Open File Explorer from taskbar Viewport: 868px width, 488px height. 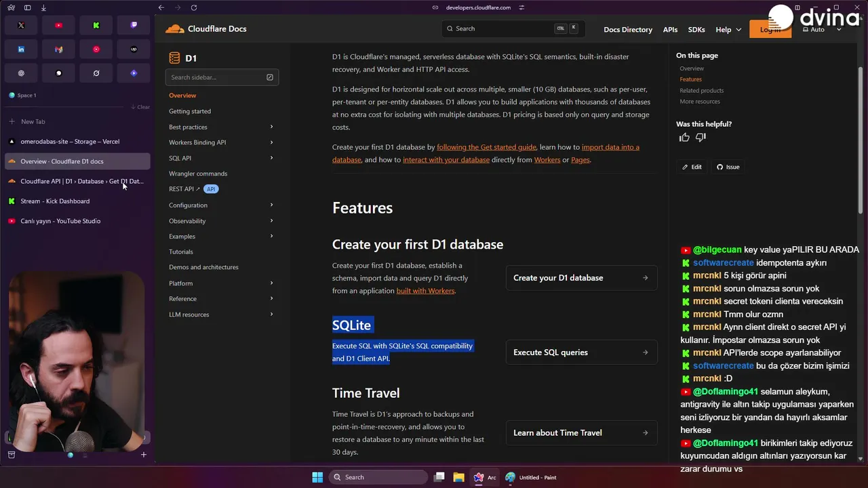point(458,477)
